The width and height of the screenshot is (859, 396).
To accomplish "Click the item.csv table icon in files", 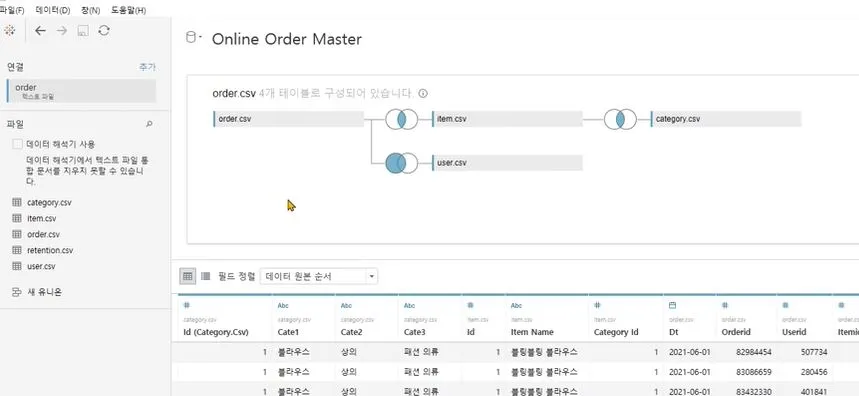I will pos(17,219).
